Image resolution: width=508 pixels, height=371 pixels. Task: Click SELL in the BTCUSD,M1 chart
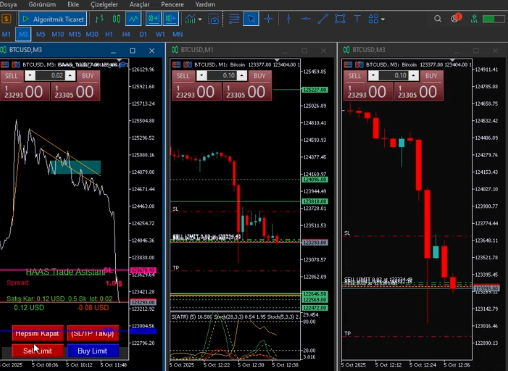[183, 76]
